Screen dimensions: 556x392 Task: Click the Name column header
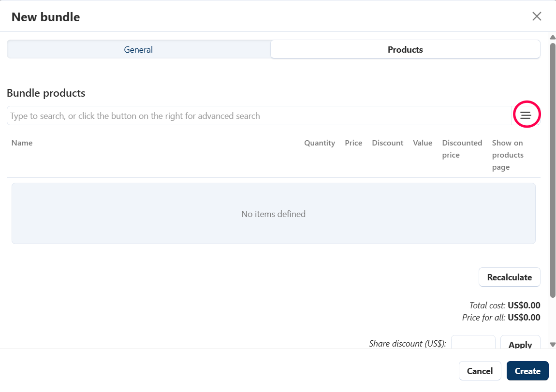[22, 143]
